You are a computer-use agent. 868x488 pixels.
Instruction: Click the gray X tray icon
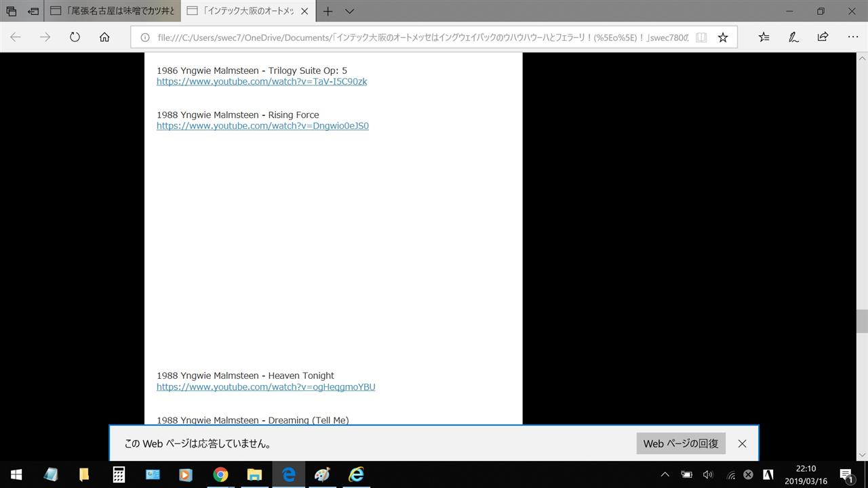click(748, 474)
